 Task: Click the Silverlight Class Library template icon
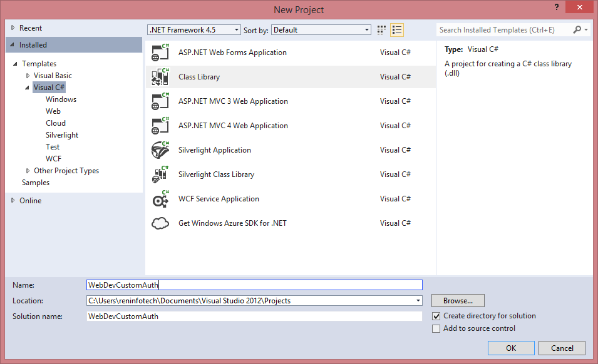[160, 174]
